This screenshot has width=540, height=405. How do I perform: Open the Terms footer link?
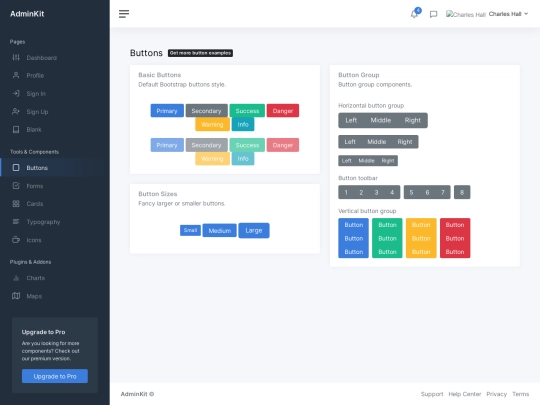(520, 394)
